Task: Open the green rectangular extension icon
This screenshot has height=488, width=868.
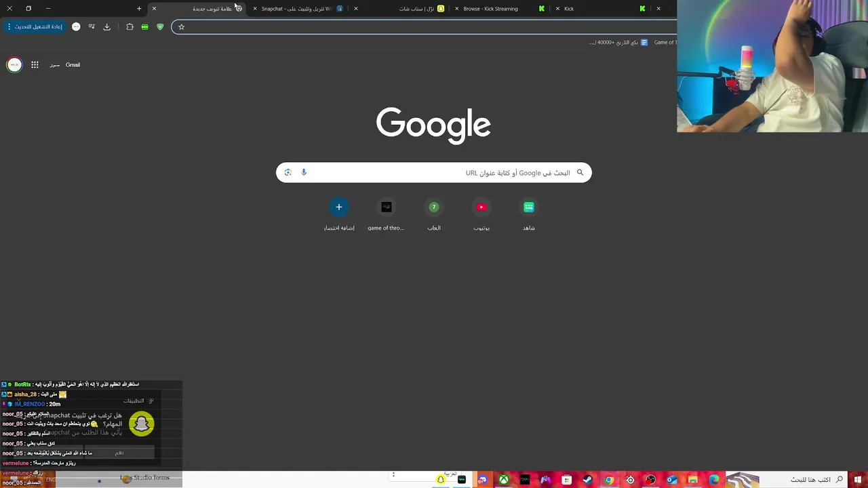Action: point(144,27)
